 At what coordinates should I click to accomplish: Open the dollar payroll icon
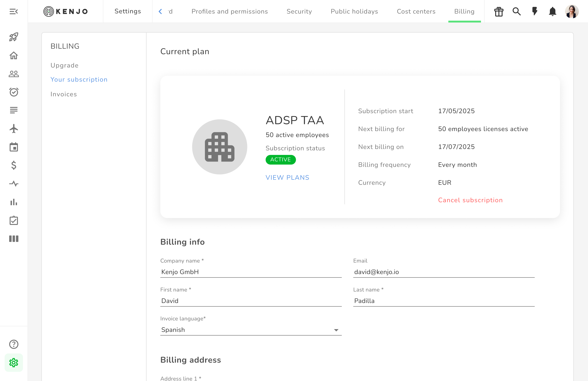(14, 165)
